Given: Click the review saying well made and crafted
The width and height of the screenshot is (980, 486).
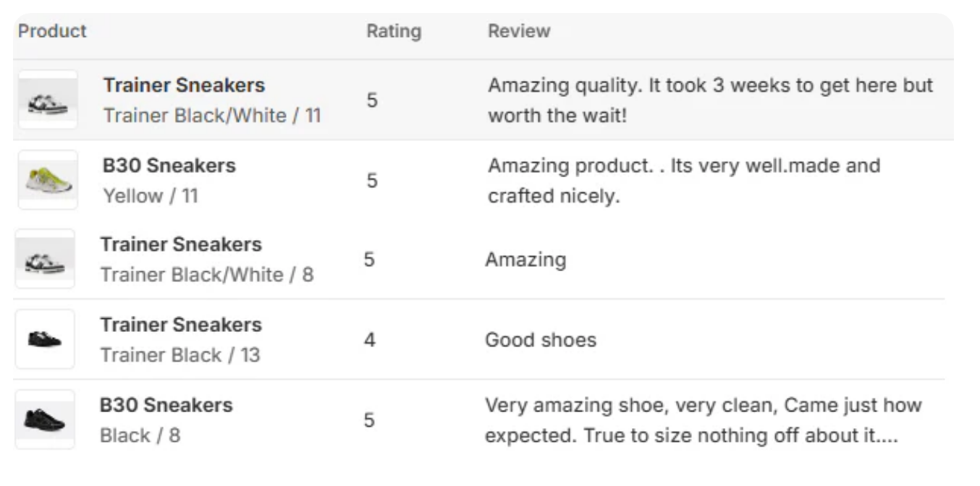Looking at the screenshot, I should tap(683, 181).
